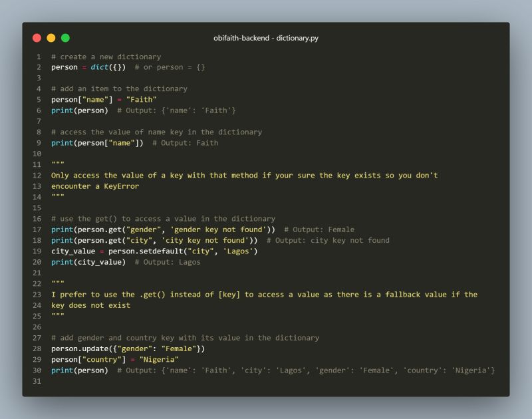The width and height of the screenshot is (532, 419).
Task: Click the docstring line 'I prefer to use the .get()'
Action: point(264,295)
